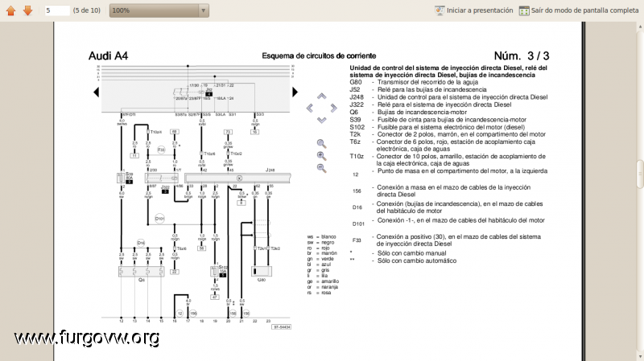Click the 'rs = rosa' color code

(x=319, y=293)
